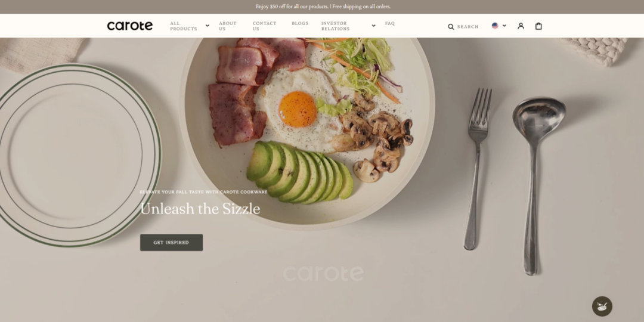Open the country selector chevron
This screenshot has height=322, width=644.
coord(504,26)
